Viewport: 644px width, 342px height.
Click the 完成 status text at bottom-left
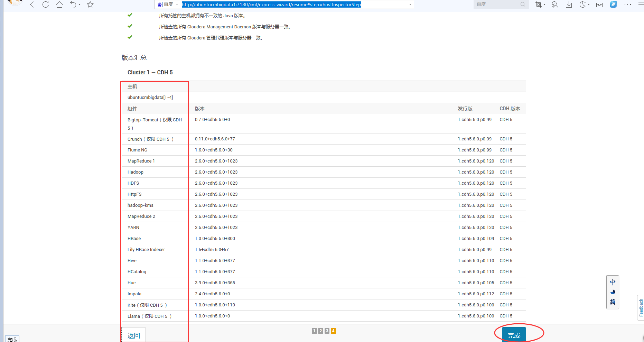pyautogui.click(x=12, y=339)
